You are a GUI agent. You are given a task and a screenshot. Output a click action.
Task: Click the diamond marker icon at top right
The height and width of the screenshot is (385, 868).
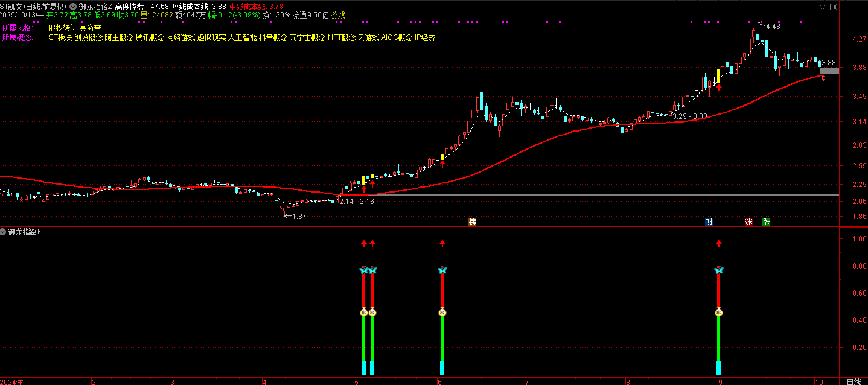[822, 7]
